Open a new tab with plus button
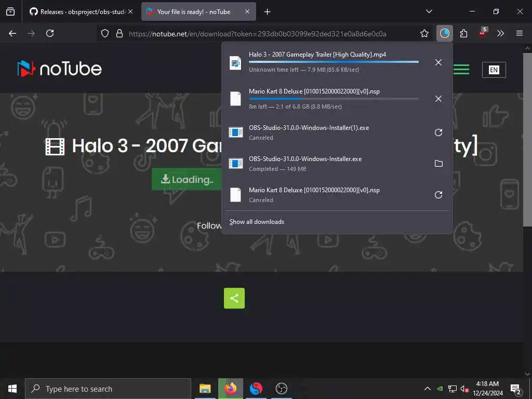Viewport: 532px width, 399px height. [x=268, y=12]
